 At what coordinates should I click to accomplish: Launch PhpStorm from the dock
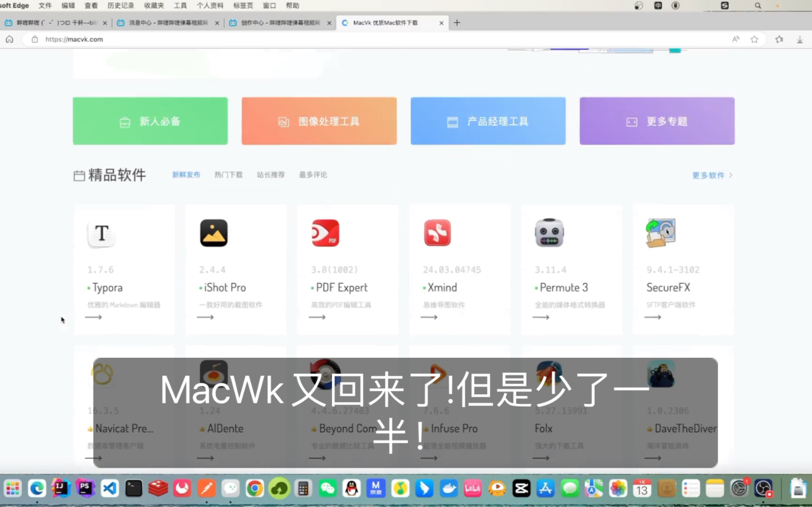point(85,489)
